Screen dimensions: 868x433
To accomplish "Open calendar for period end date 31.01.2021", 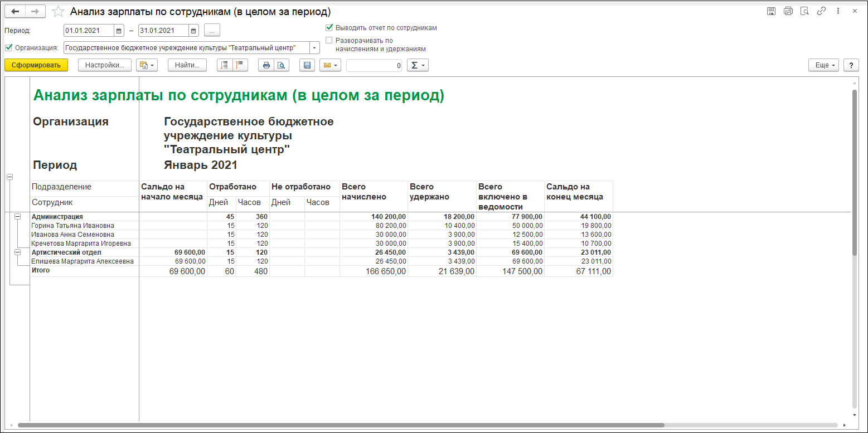I will 193,31.
